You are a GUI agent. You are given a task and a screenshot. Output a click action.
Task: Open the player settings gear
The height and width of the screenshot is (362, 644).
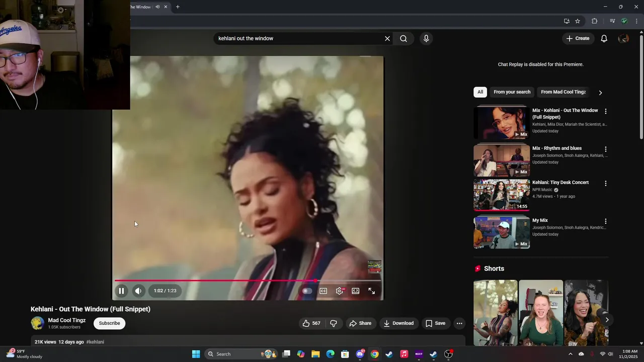(340, 291)
